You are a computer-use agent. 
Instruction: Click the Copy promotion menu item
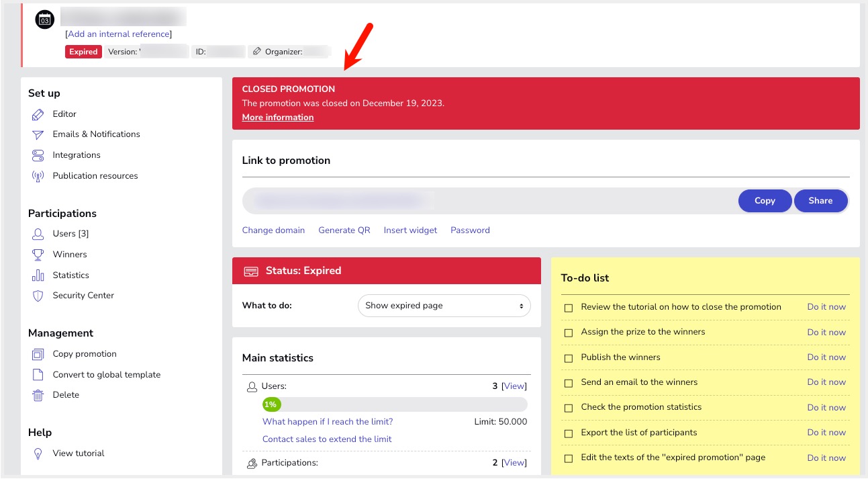pos(85,354)
